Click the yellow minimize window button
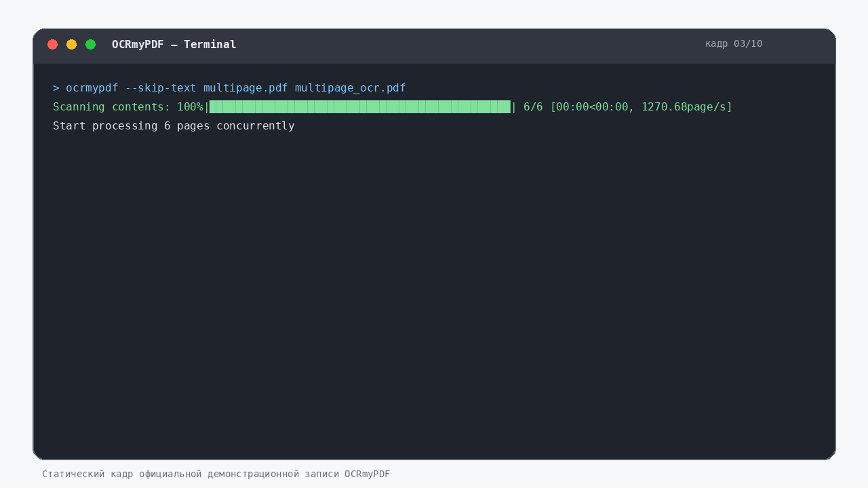This screenshot has width=868, height=488. coord(71,44)
